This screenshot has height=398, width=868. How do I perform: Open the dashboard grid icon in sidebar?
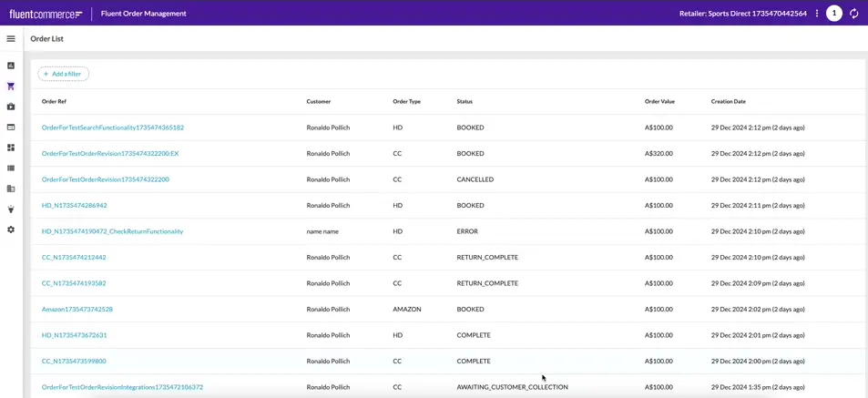tap(11, 148)
